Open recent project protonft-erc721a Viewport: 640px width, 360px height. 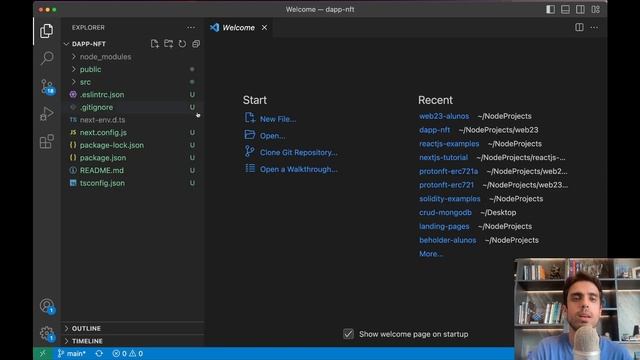tap(448, 171)
